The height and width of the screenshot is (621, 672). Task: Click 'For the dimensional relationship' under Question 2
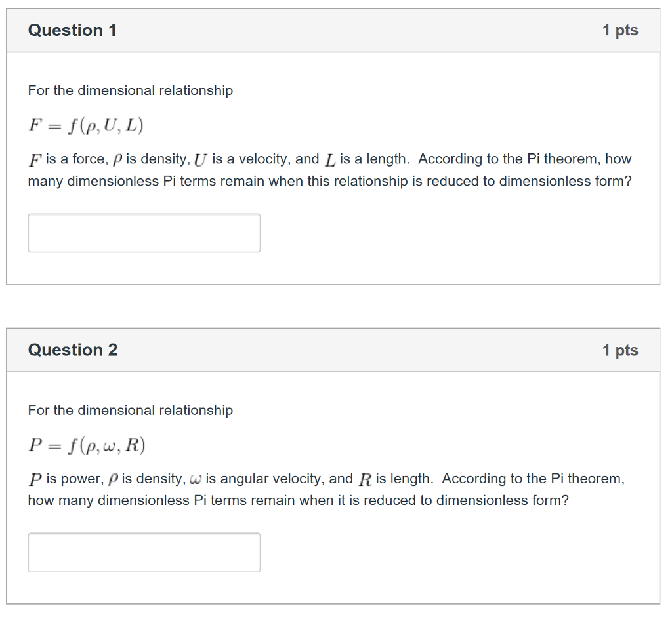tap(130, 410)
